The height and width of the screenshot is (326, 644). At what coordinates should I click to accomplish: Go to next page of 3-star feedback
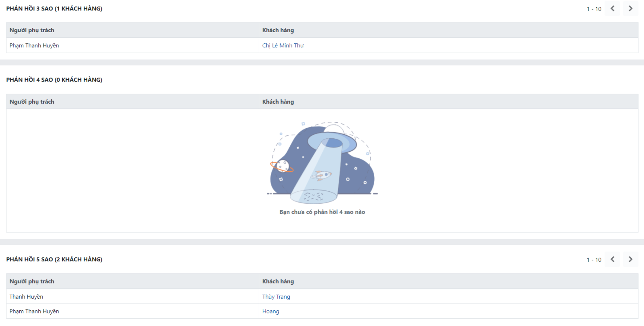pos(630,8)
